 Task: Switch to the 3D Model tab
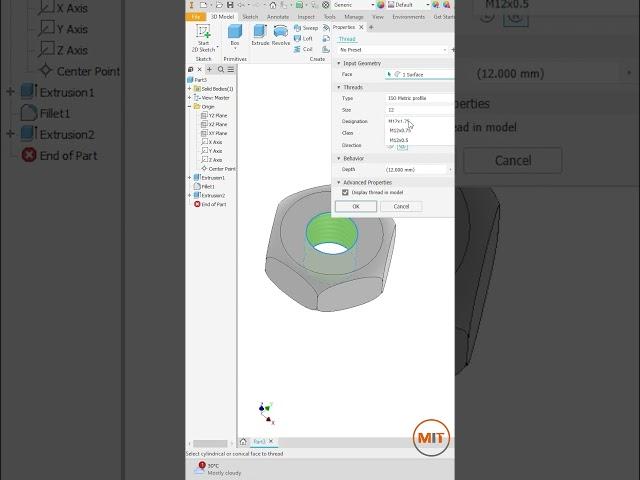pyautogui.click(x=222, y=17)
